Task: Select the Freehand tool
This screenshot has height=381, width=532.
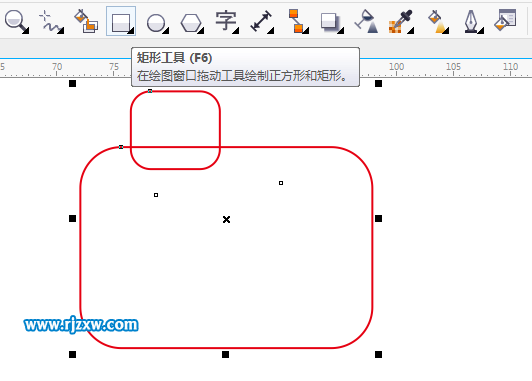Action: (50, 22)
